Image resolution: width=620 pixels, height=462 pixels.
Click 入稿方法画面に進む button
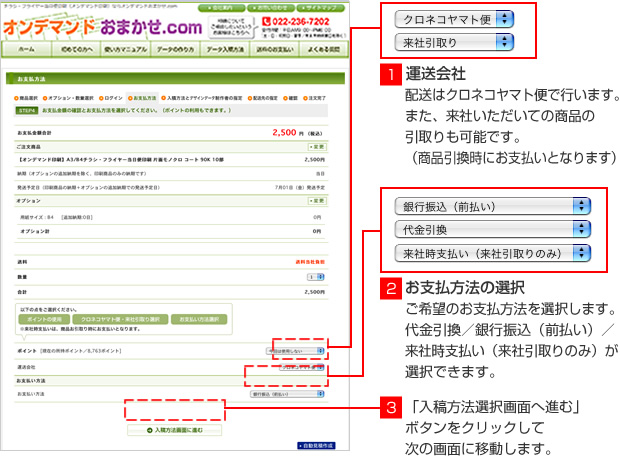174,430
